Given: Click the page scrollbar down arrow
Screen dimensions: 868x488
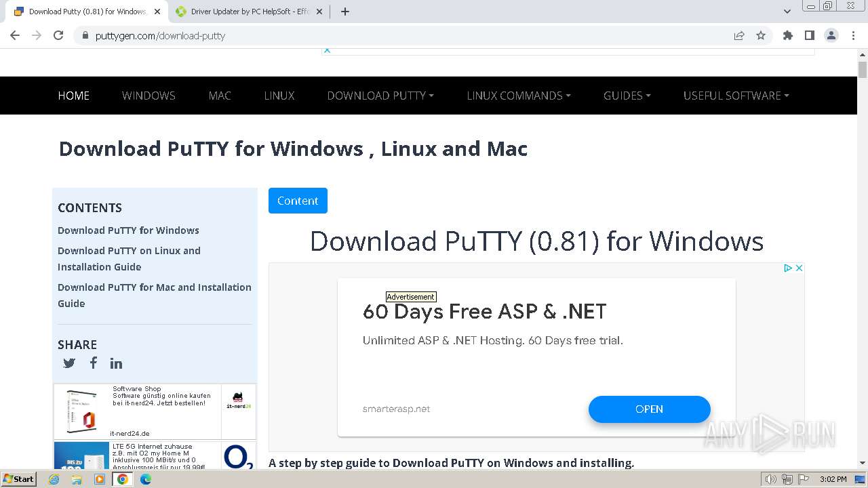Looking at the screenshot, I should (863, 463).
